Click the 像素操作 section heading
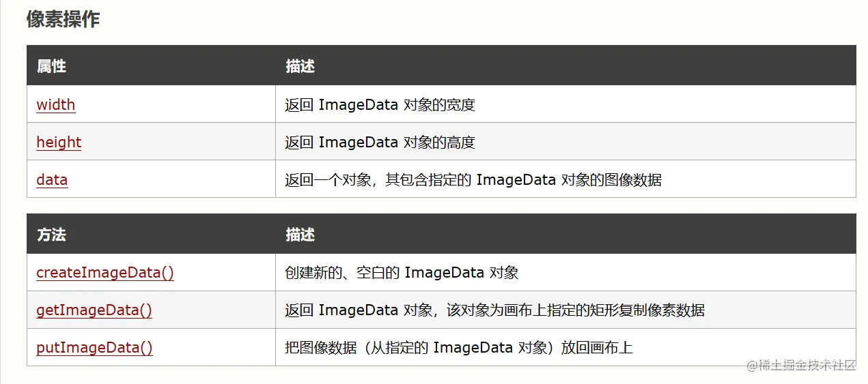Image resolution: width=868 pixels, height=384 pixels. [63, 19]
